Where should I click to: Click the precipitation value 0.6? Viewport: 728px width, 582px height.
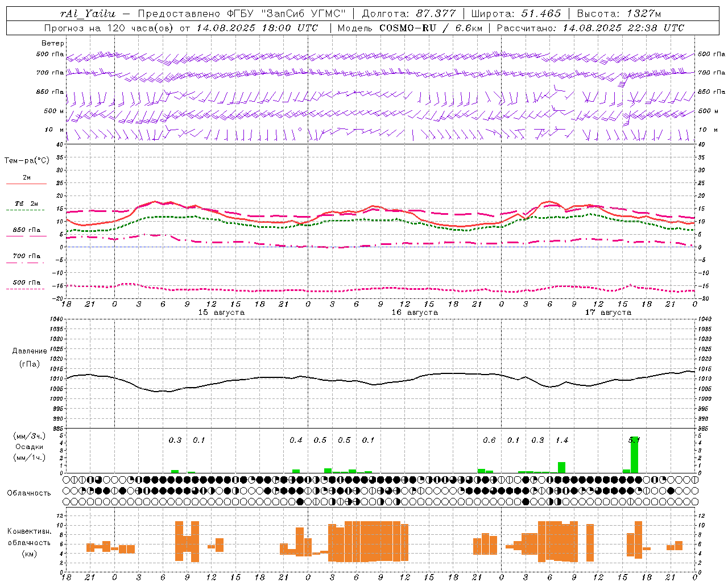489,440
